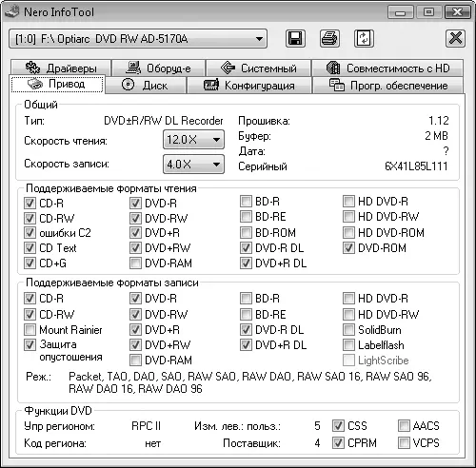
Task: Toggle AACS checkbox
Action: click(x=404, y=426)
